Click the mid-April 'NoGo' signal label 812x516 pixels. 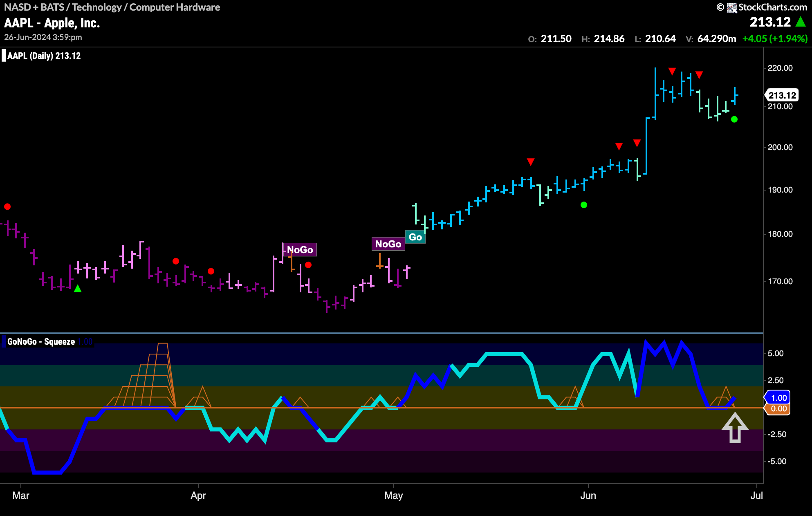coord(300,250)
